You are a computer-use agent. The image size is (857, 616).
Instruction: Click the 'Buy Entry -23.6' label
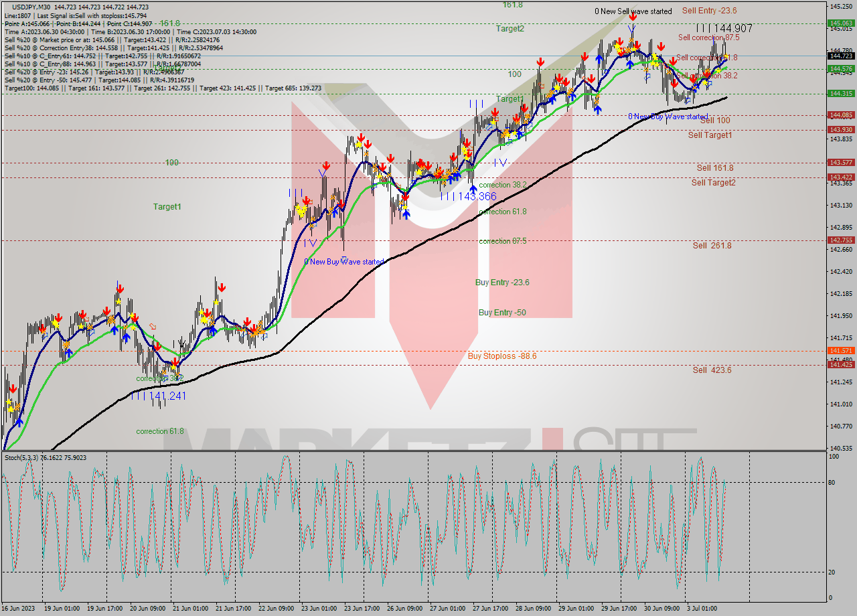pyautogui.click(x=502, y=283)
